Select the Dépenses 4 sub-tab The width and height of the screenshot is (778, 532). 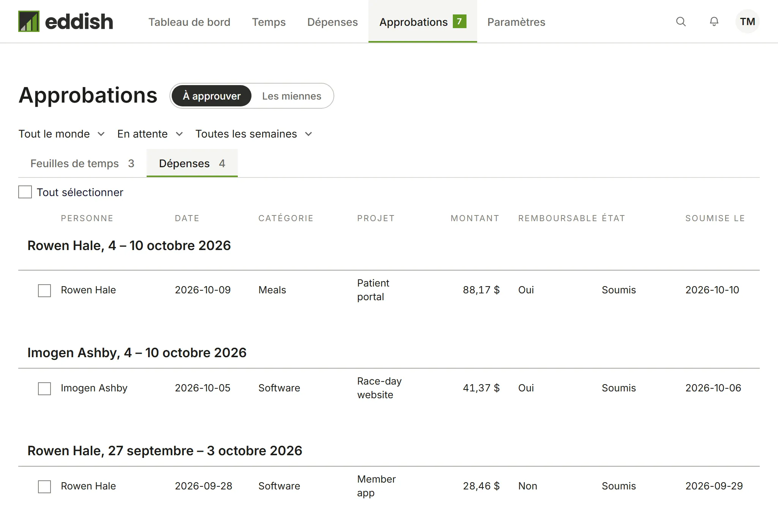192,163
